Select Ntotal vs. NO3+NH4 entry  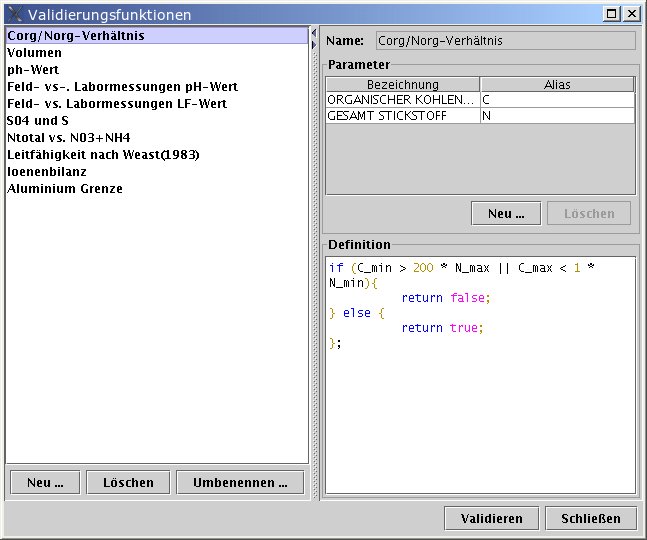pos(157,137)
